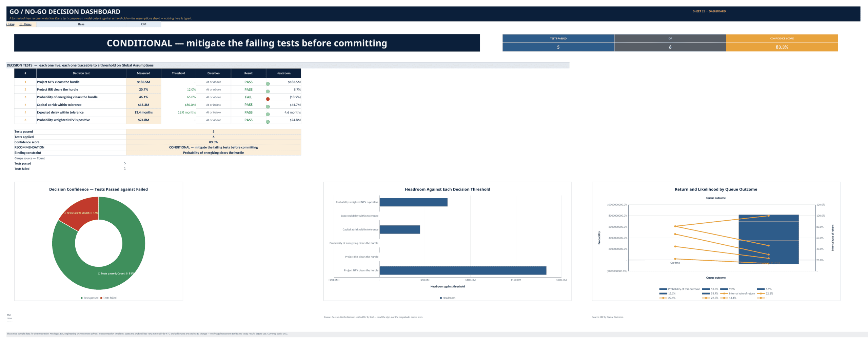
Task: Open the PJM region selector cell
Action: pyautogui.click(x=143, y=24)
